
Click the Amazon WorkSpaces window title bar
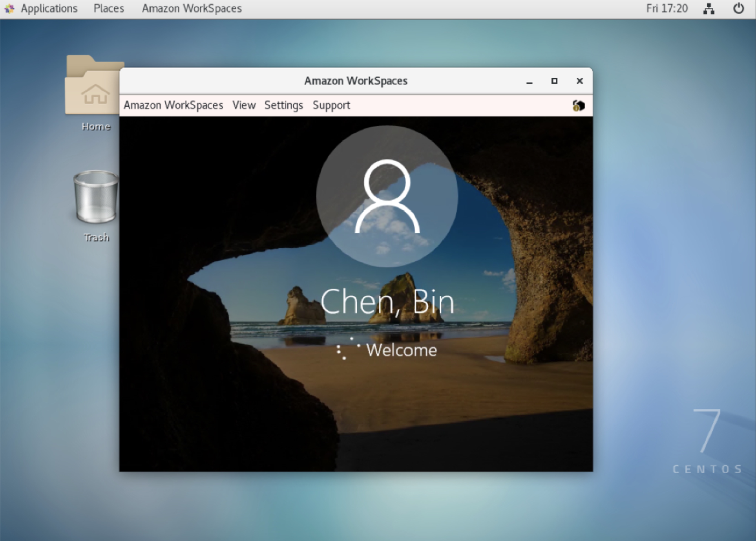356,81
